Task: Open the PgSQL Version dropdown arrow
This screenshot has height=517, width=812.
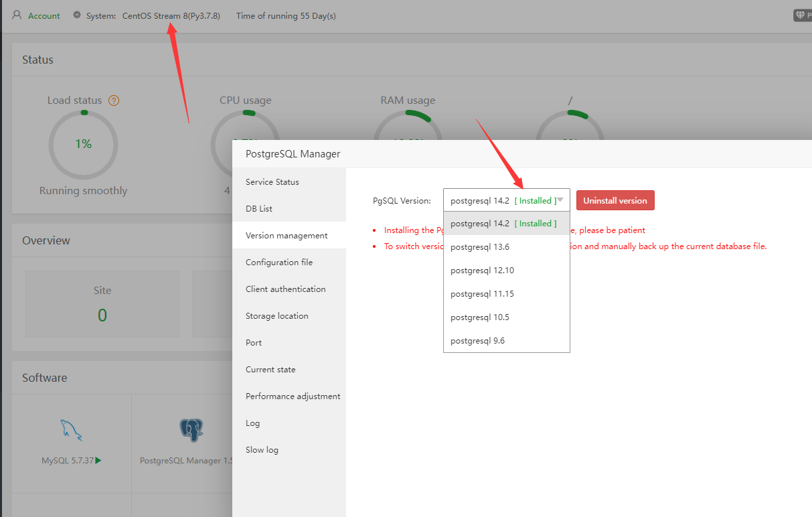Action: click(x=560, y=200)
